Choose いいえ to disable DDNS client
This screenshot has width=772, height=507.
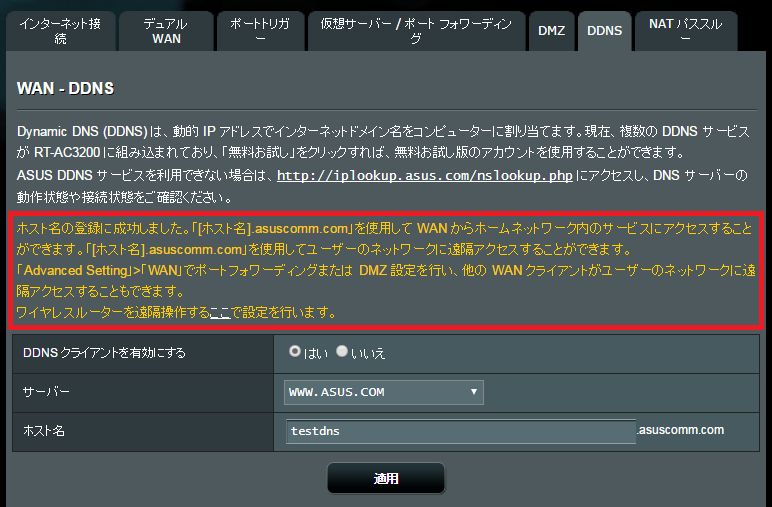pos(342,351)
